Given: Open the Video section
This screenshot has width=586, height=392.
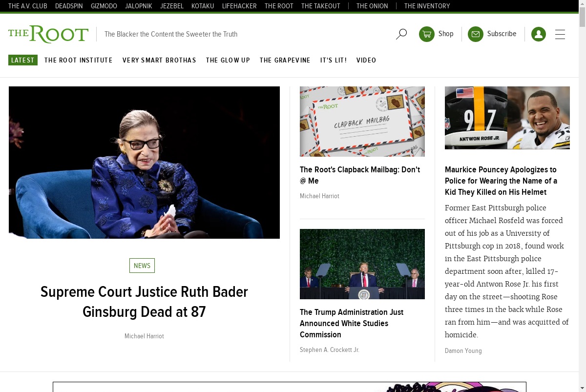Looking at the screenshot, I should (x=366, y=60).
